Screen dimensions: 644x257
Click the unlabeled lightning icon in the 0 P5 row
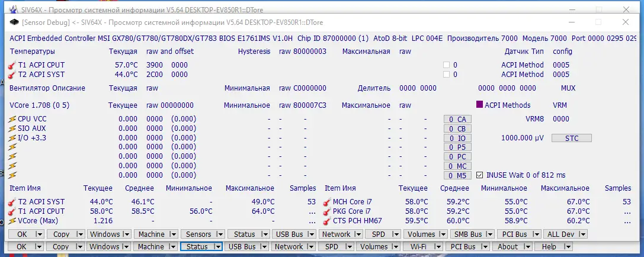(12, 147)
